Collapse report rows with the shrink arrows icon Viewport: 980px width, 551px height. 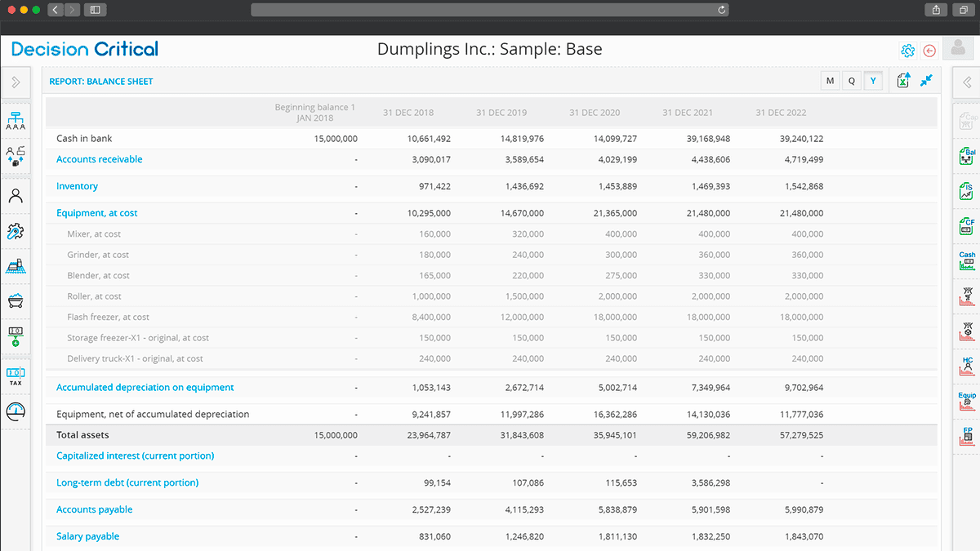coord(926,80)
